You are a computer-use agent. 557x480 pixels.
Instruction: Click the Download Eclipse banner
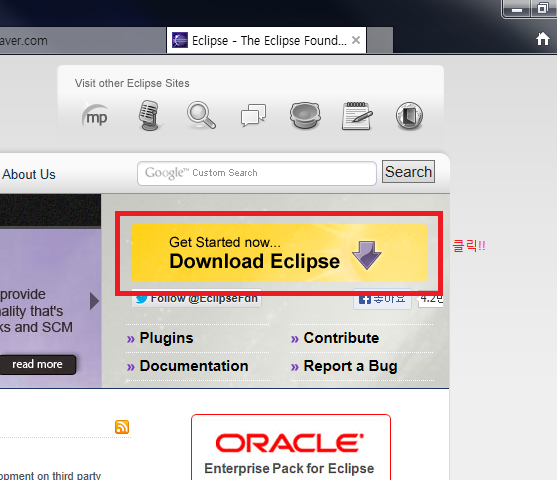[279, 253]
